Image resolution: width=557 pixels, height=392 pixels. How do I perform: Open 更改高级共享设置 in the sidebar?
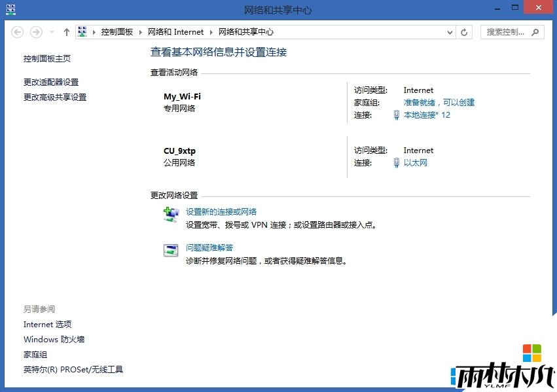(53, 97)
